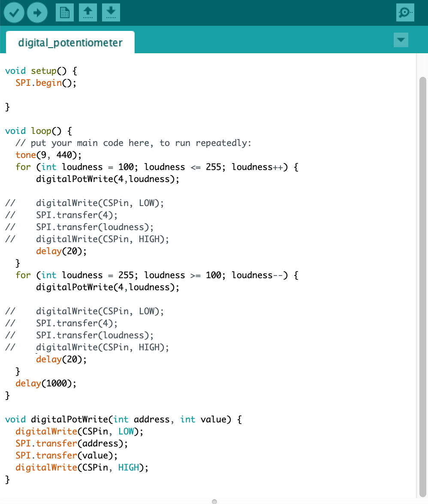This screenshot has width=428, height=504.
Task: Save the sketch using the Save icon
Action: 111,12
